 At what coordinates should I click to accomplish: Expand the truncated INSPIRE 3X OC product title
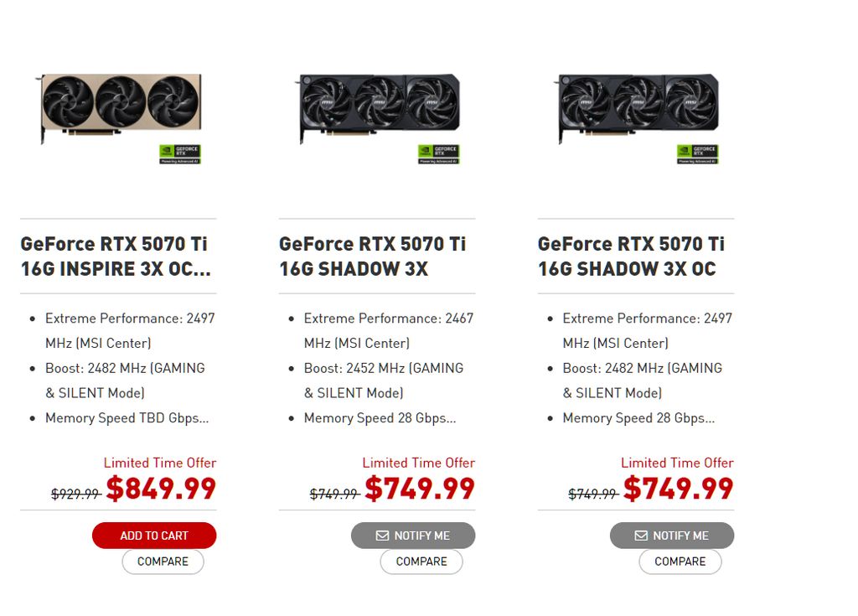tap(116, 256)
